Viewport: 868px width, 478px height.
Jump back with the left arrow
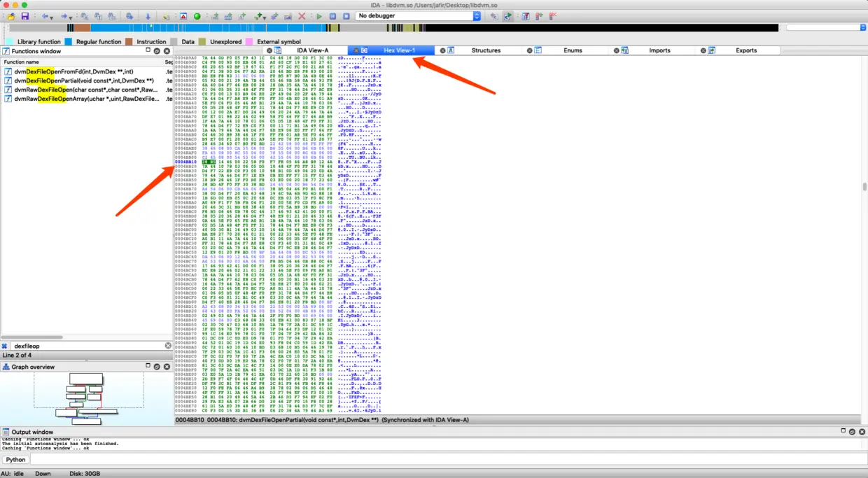tap(44, 15)
